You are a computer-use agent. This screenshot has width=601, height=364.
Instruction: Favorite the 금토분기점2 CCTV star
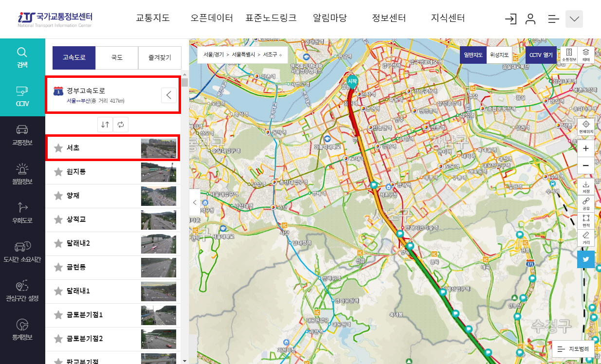tap(58, 339)
